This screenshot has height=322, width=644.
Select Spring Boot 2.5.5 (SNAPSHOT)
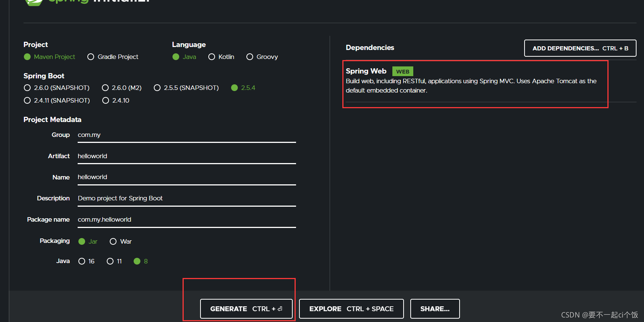[186, 88]
